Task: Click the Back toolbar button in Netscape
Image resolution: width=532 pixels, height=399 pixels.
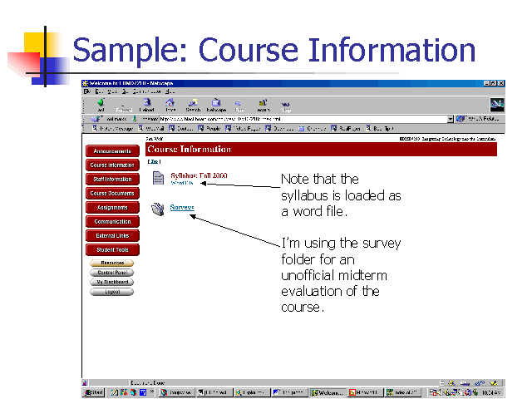Action: pos(101,106)
